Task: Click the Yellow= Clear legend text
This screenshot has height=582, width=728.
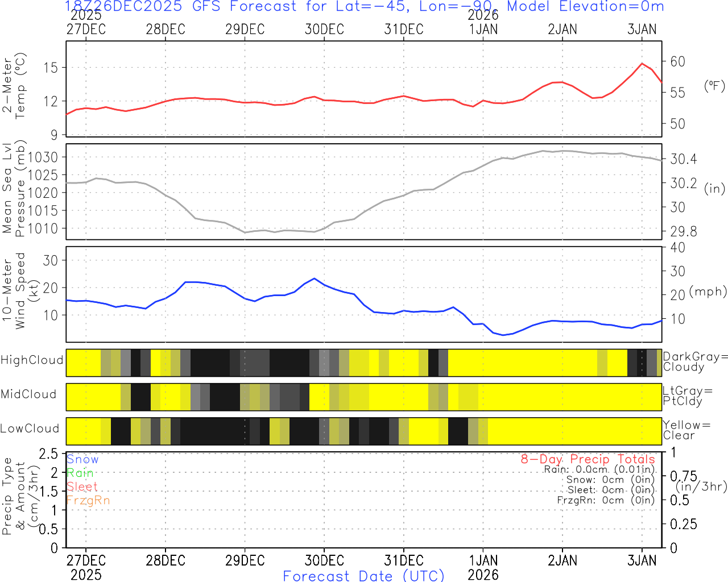Action: click(x=687, y=430)
